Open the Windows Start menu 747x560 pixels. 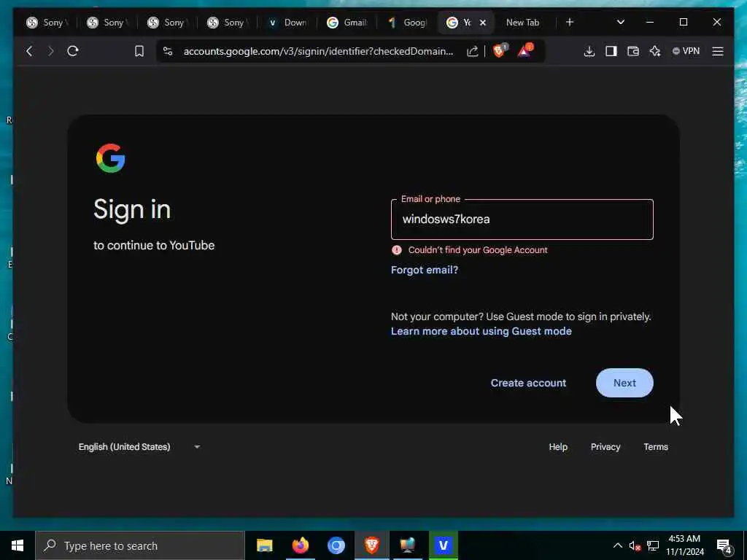18,545
